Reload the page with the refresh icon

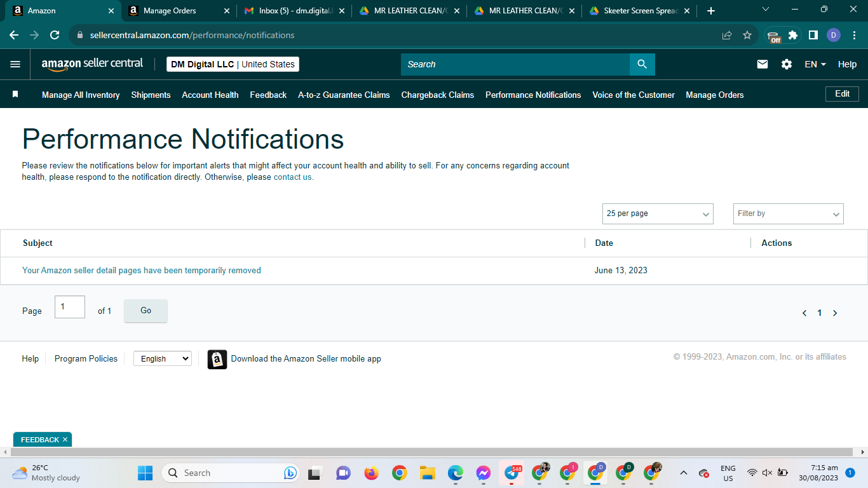point(55,35)
